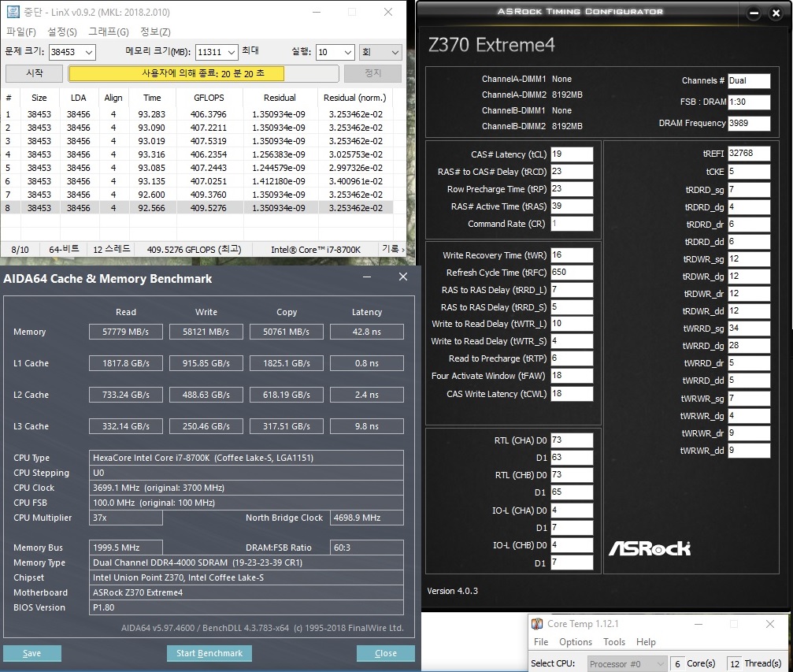The width and height of the screenshot is (793, 672).
Task: Click the DRAM Frequency field showing 3989
Action: coord(749,123)
